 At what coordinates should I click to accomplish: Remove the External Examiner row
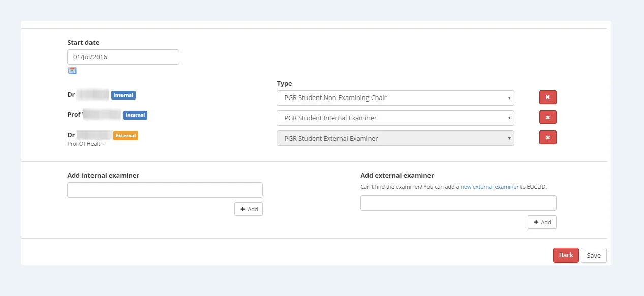(x=547, y=137)
